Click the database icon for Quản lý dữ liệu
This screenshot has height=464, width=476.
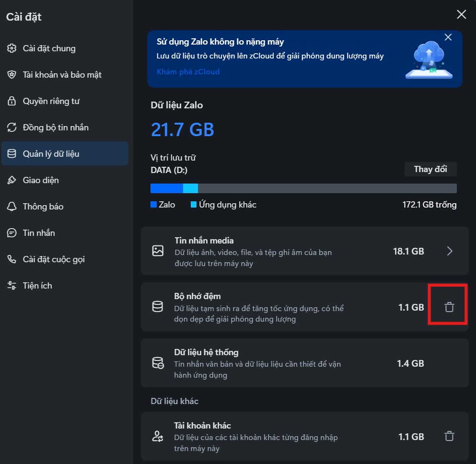coord(12,153)
